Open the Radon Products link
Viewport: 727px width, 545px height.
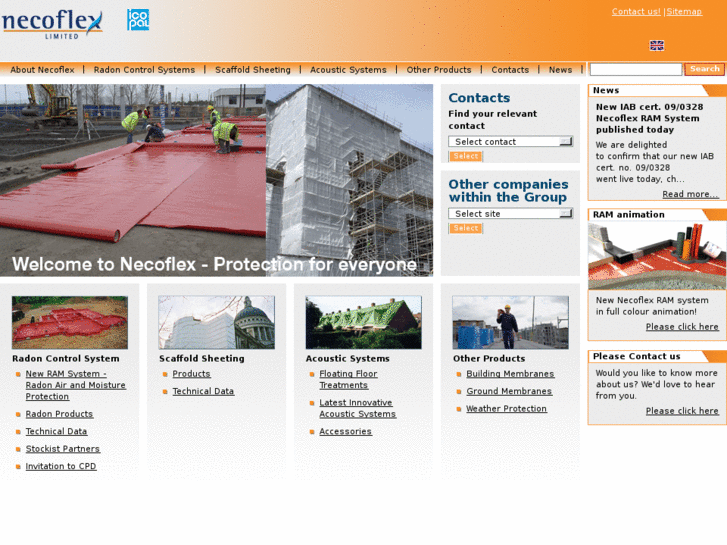[x=59, y=414]
